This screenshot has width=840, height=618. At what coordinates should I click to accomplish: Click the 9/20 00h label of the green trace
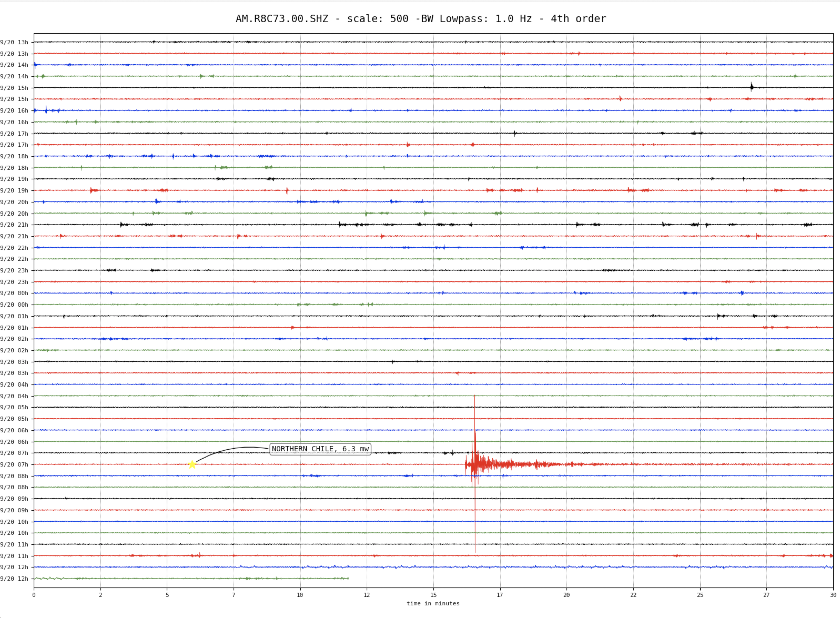click(x=14, y=305)
